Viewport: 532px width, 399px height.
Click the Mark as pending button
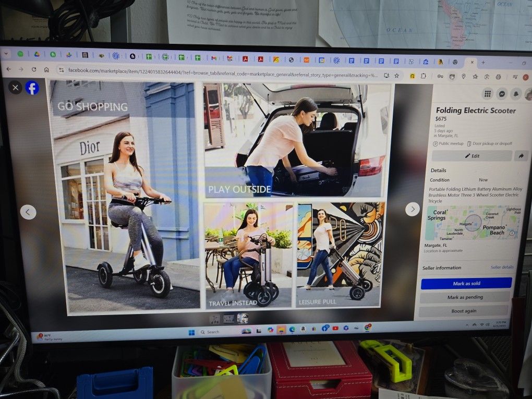465,297
